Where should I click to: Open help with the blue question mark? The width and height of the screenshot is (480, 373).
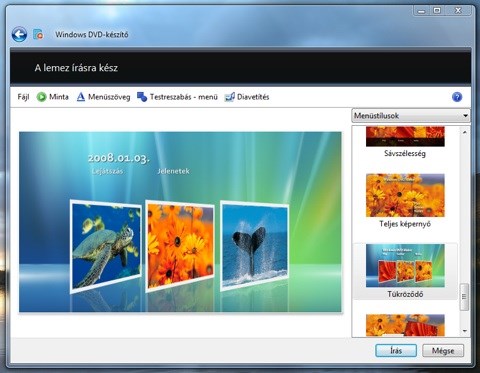tap(457, 97)
